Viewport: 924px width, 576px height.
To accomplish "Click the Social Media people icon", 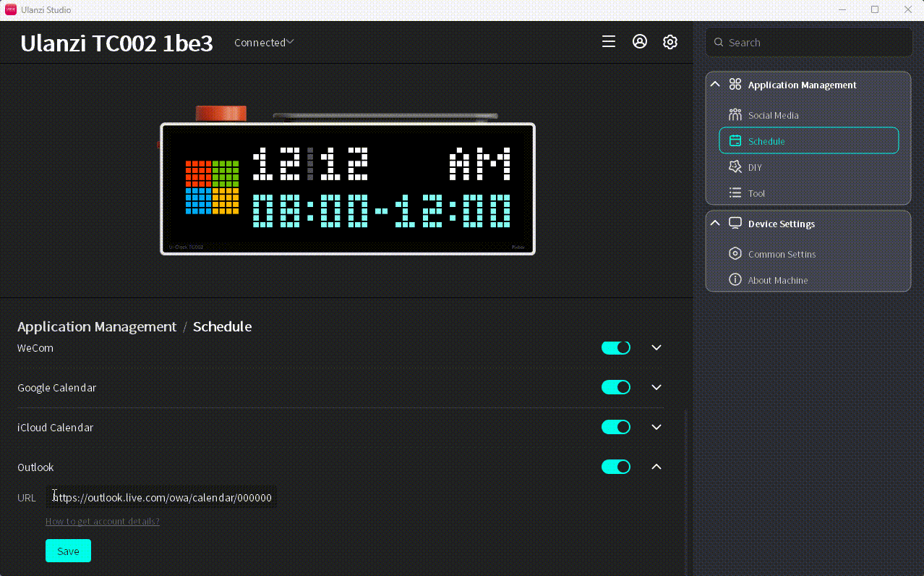I will (x=735, y=115).
